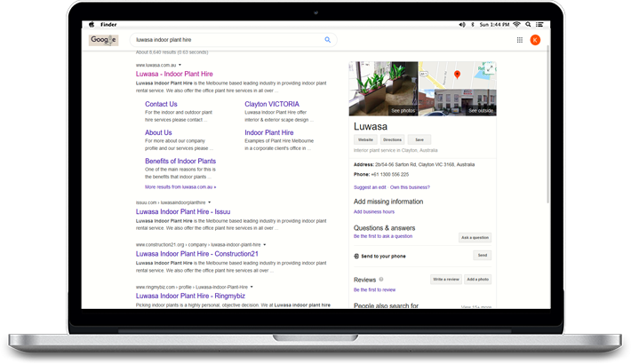Open the Google apps grid
Screen dimensions: 631x364
[520, 40]
